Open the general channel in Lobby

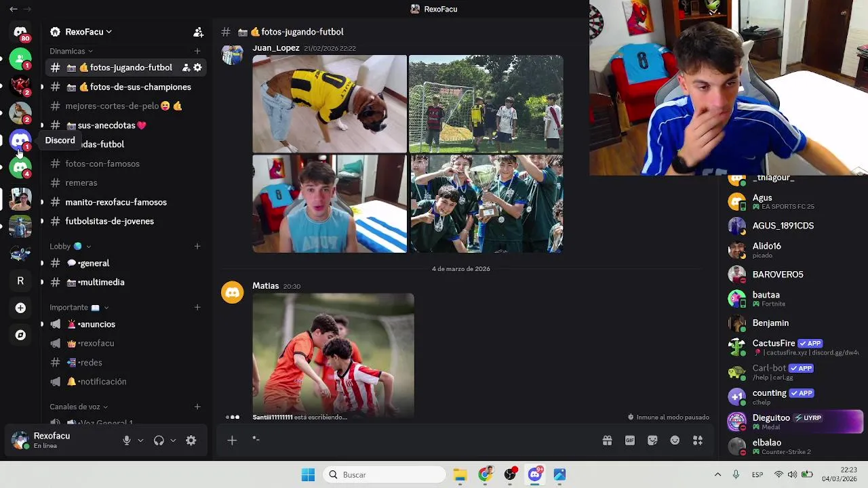coord(126,263)
